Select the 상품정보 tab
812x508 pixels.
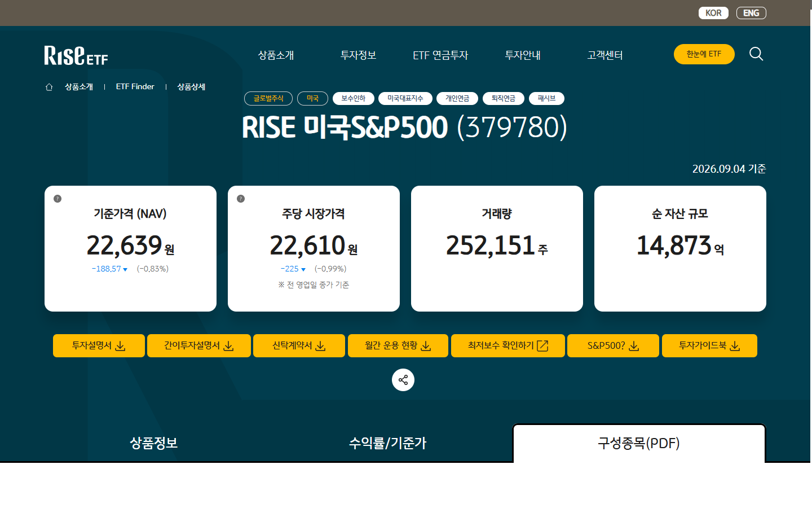click(154, 443)
